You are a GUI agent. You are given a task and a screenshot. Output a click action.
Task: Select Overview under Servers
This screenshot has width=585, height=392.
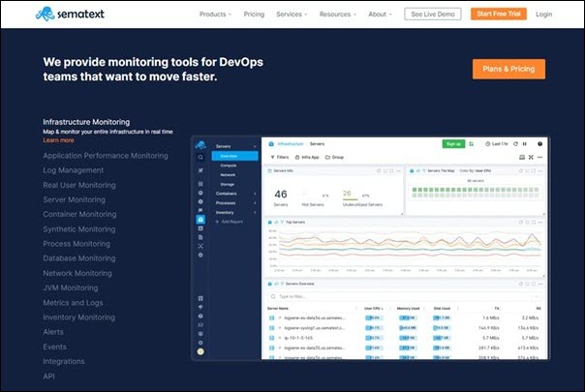tap(235, 156)
